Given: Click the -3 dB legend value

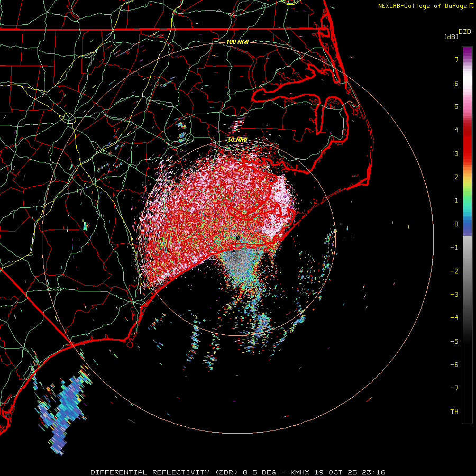Looking at the screenshot, I should click(454, 295).
